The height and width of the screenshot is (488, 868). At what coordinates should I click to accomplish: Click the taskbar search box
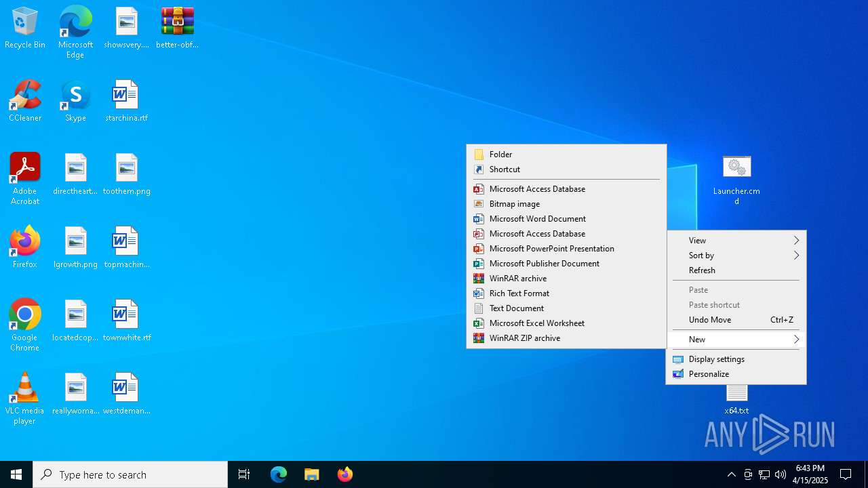pyautogui.click(x=130, y=474)
